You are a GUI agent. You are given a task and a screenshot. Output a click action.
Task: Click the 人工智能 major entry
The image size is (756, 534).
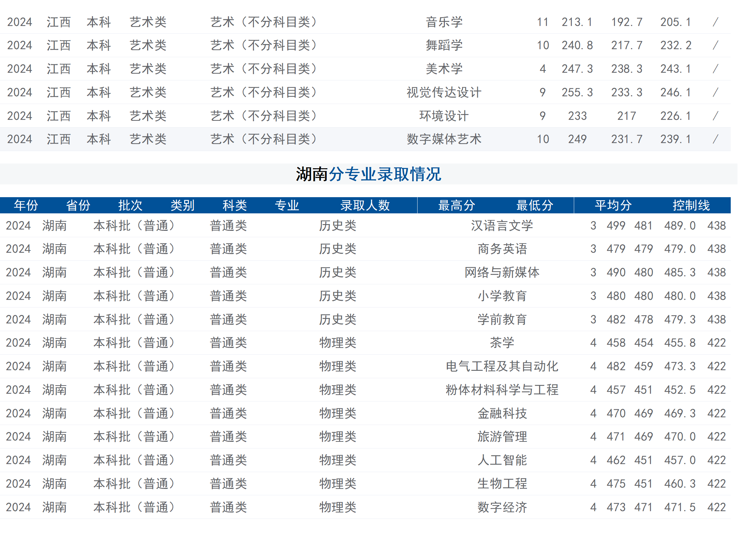click(x=503, y=460)
